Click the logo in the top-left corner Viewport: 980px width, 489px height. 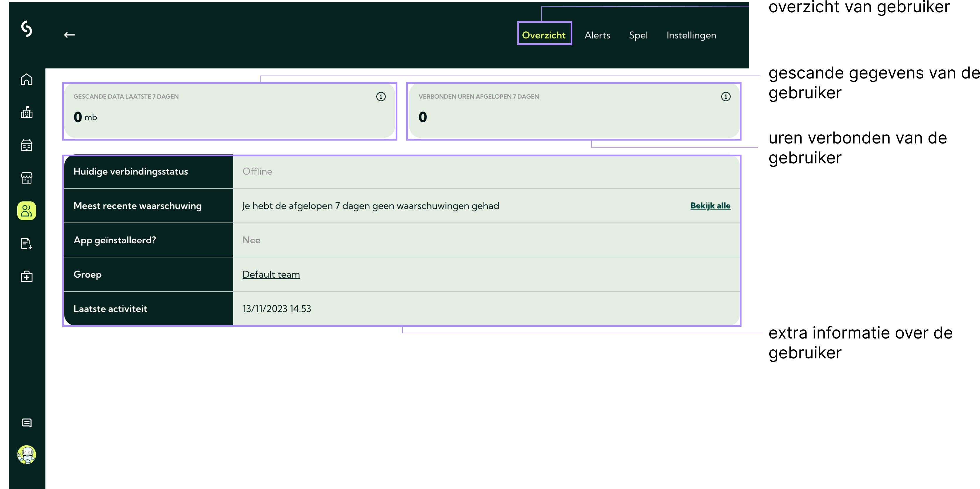27,28
